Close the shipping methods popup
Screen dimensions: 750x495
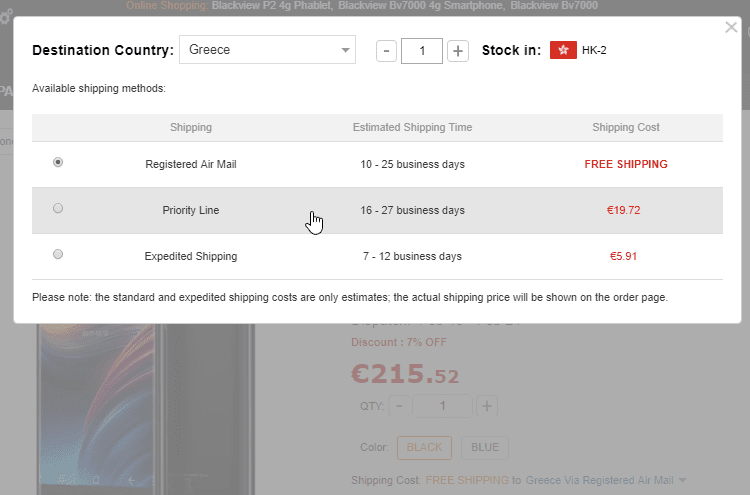coord(731,28)
